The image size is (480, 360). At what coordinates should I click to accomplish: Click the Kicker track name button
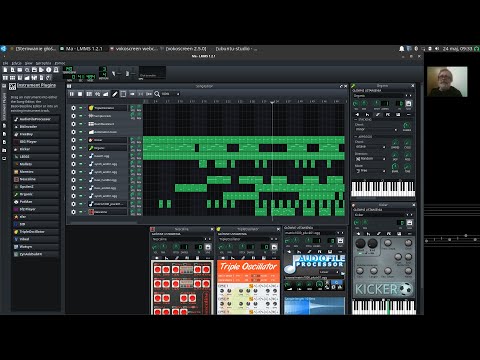pyautogui.click(x=107, y=140)
